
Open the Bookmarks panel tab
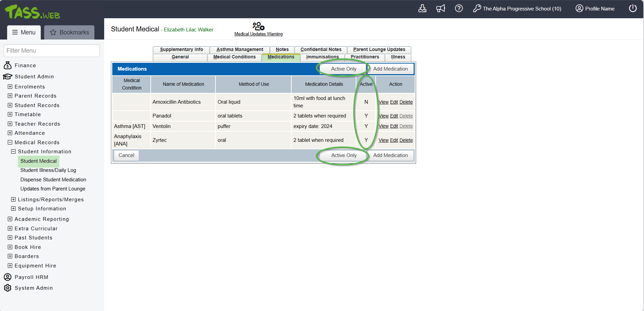[x=69, y=32]
